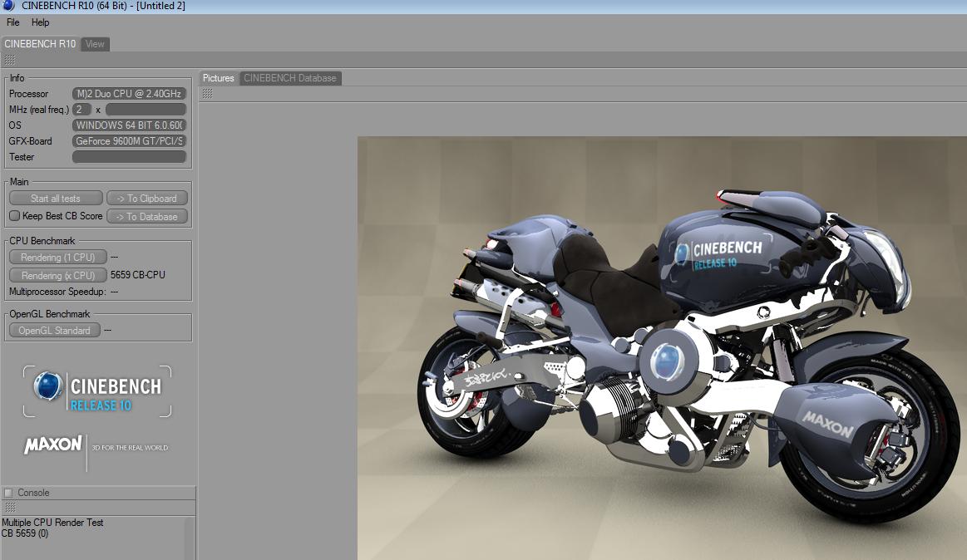Screen dimensions: 967x560
Task: Enable Keep Best CB Score checkbox
Action: click(x=15, y=216)
